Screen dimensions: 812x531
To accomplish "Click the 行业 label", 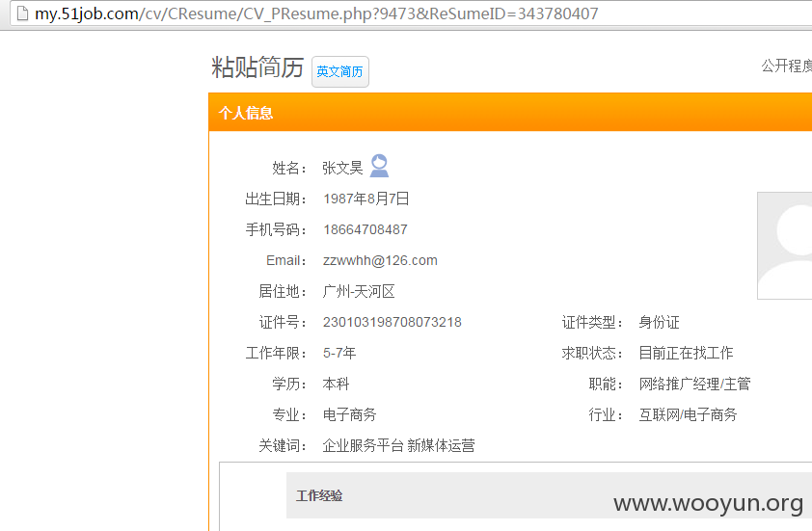I will [x=606, y=414].
